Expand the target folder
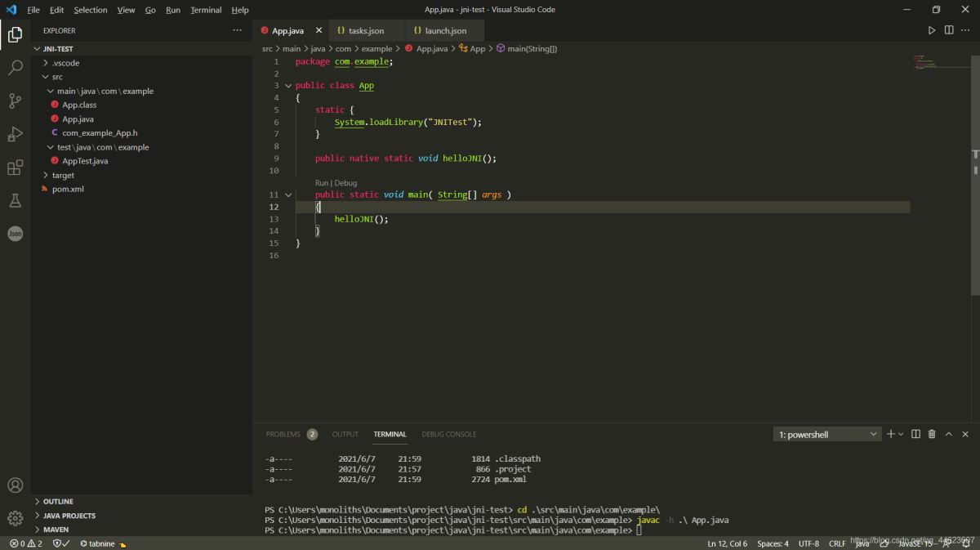This screenshot has height=550, width=980. pyautogui.click(x=63, y=175)
